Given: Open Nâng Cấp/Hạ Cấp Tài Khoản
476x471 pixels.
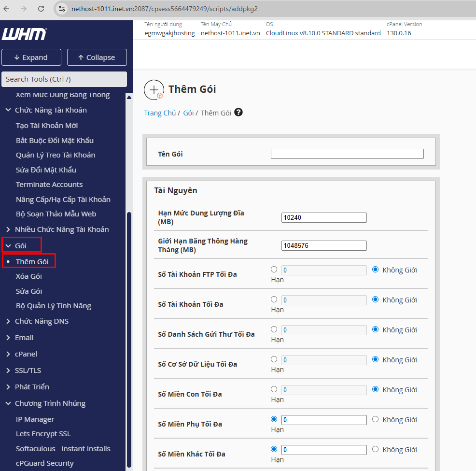Looking at the screenshot, I should coord(63,199).
